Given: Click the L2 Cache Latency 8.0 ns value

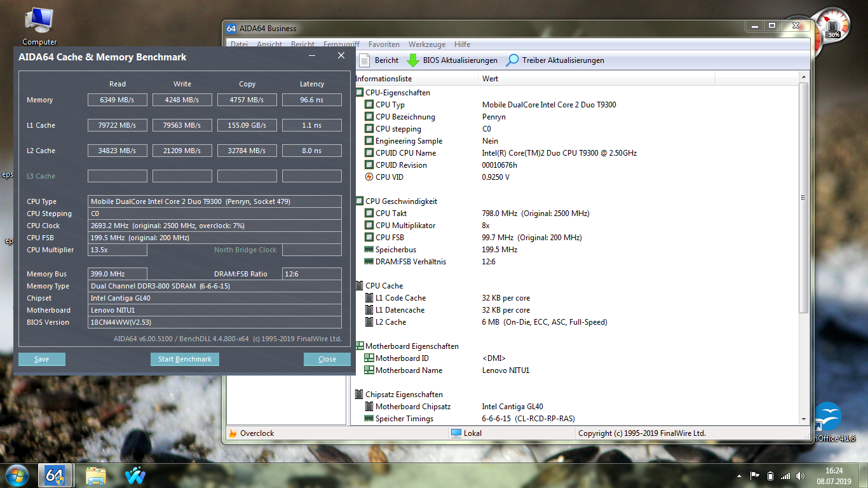Looking at the screenshot, I should [x=312, y=151].
